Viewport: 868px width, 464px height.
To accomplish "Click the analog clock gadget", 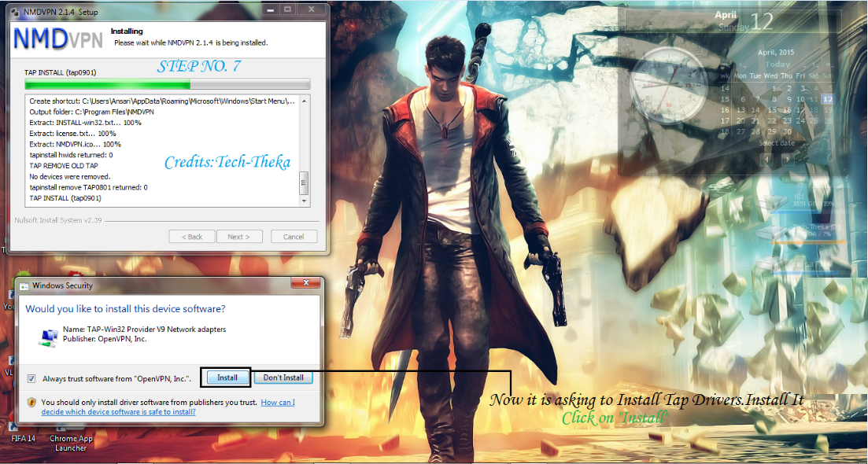I will click(669, 85).
